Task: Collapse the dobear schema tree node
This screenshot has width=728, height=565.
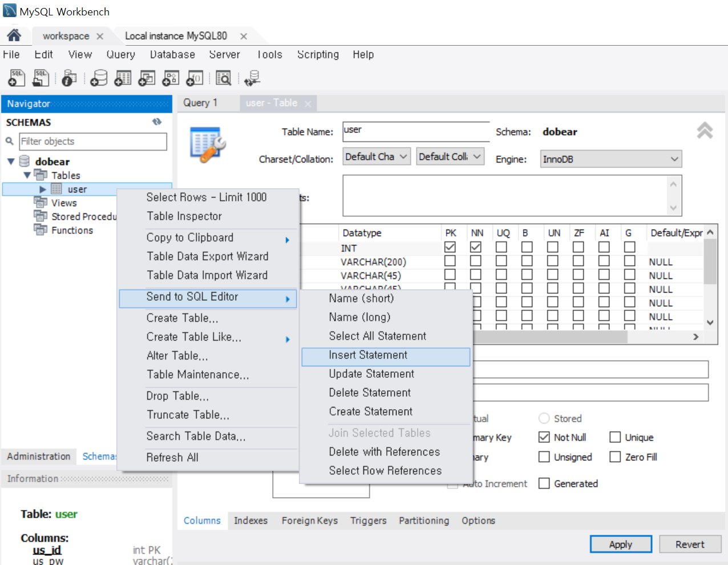Action: [11, 162]
